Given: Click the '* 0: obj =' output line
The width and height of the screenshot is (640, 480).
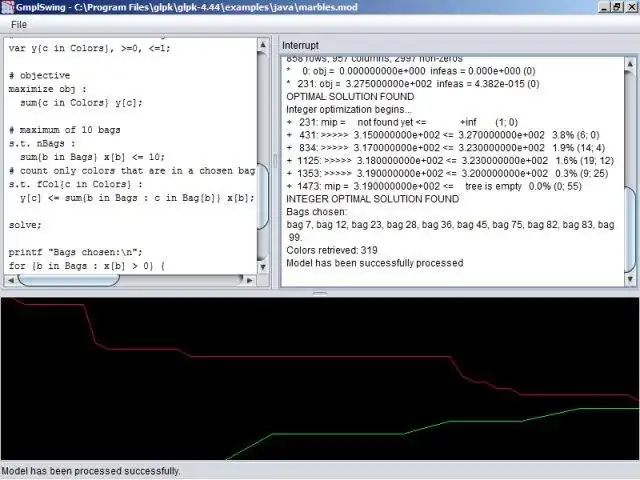Looking at the screenshot, I should coord(411,71).
